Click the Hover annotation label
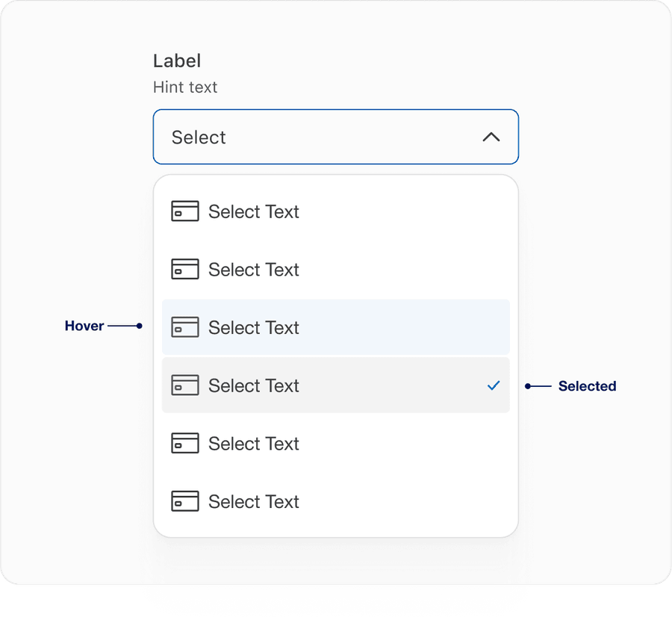This screenshot has width=672, height=632. click(x=84, y=326)
